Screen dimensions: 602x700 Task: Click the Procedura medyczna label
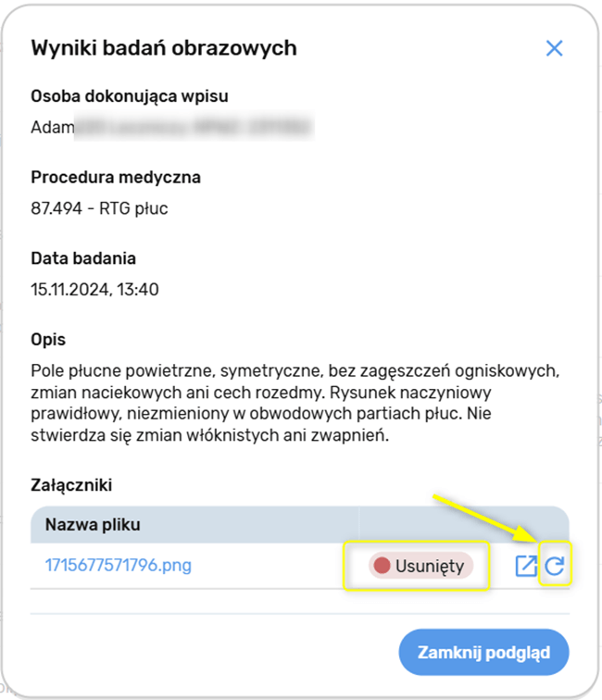116,177
